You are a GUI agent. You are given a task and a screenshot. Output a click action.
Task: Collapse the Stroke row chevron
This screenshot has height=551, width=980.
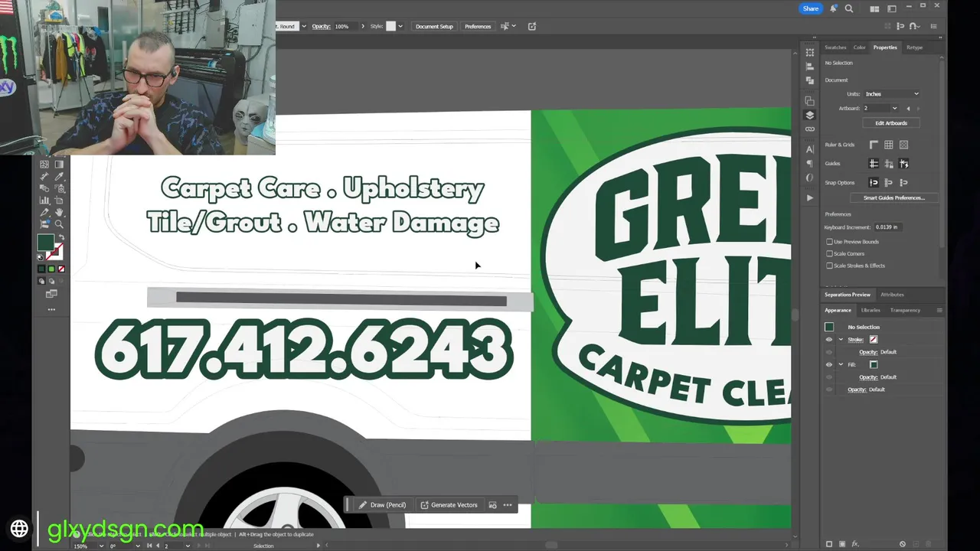point(841,340)
